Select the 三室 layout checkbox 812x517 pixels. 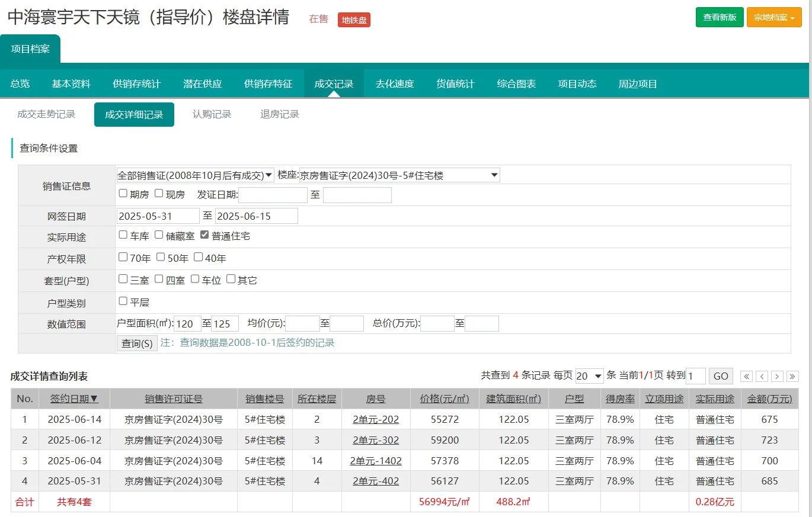(x=123, y=278)
